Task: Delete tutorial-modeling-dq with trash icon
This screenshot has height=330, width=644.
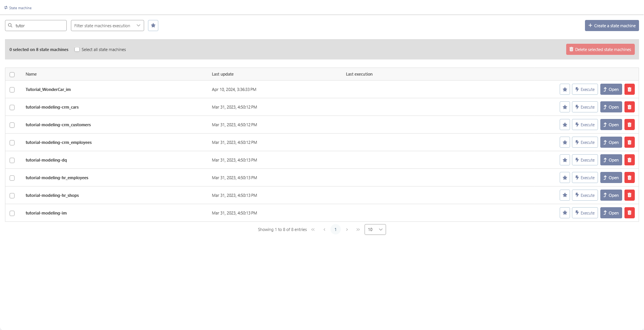Action: [629, 160]
